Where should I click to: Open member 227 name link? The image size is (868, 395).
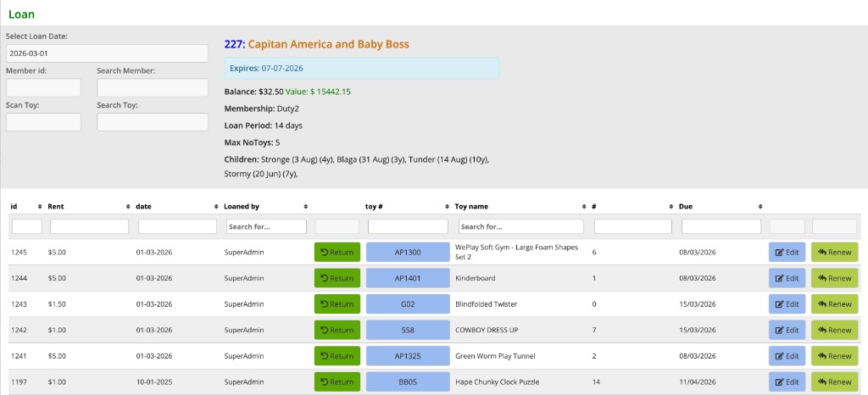point(328,44)
